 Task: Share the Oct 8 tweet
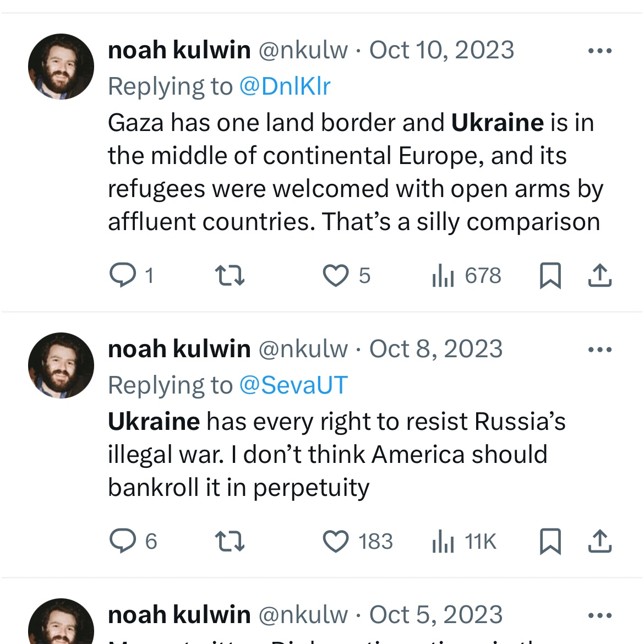tap(600, 541)
